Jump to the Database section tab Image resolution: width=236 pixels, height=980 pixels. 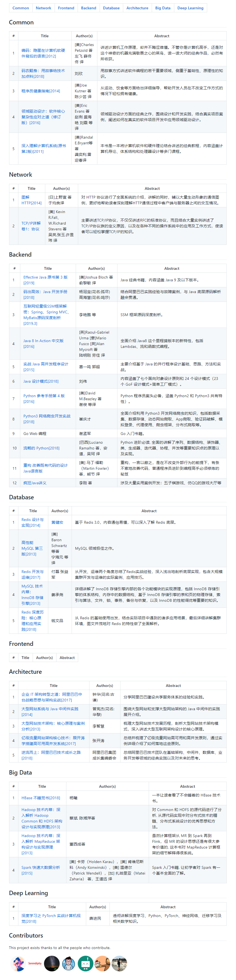tap(111, 8)
